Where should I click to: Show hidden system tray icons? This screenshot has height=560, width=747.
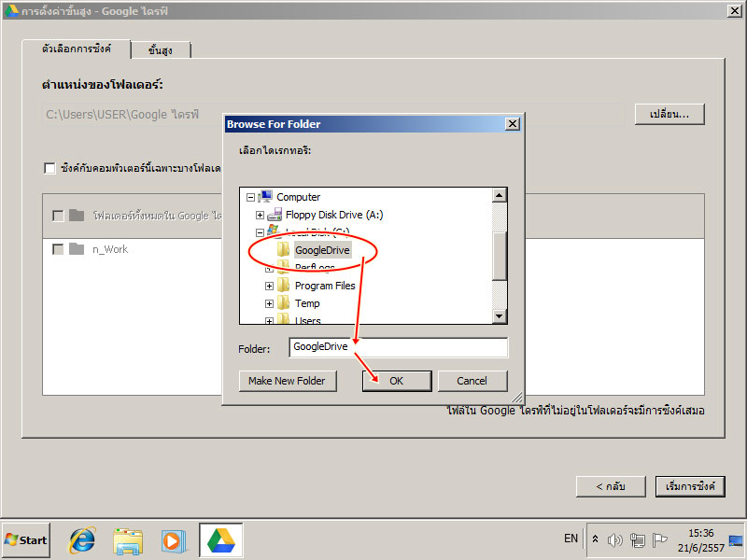tap(595, 539)
